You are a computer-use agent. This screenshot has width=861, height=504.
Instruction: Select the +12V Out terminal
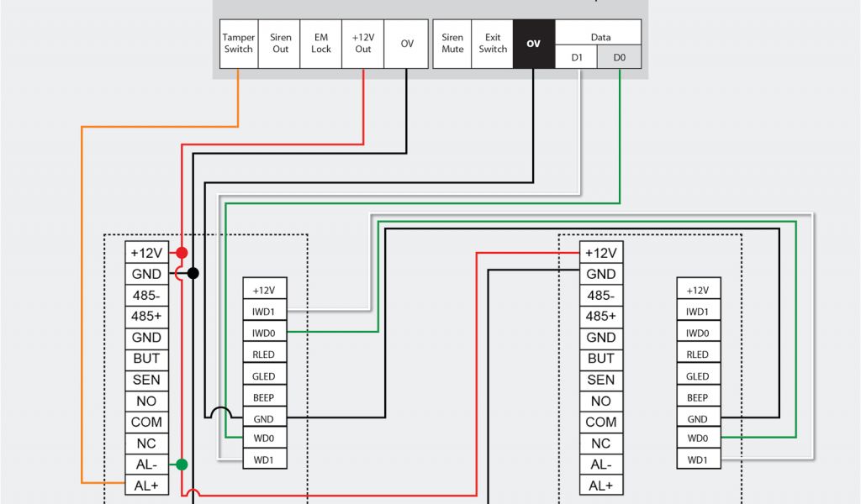[x=363, y=44]
